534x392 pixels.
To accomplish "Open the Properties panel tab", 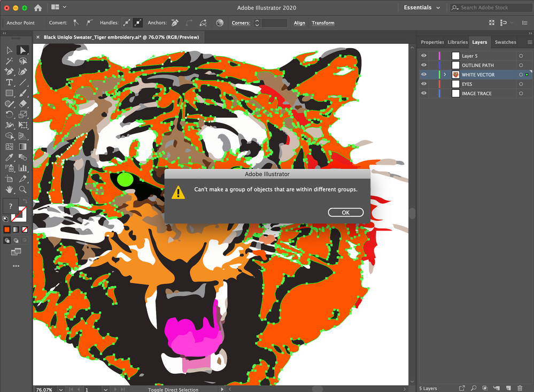I will pos(432,42).
